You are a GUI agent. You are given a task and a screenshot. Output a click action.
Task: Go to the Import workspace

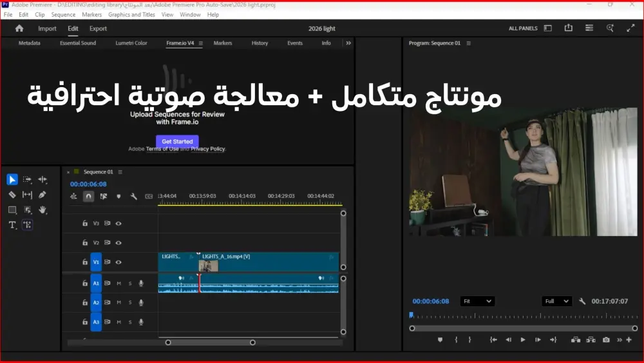click(x=47, y=28)
